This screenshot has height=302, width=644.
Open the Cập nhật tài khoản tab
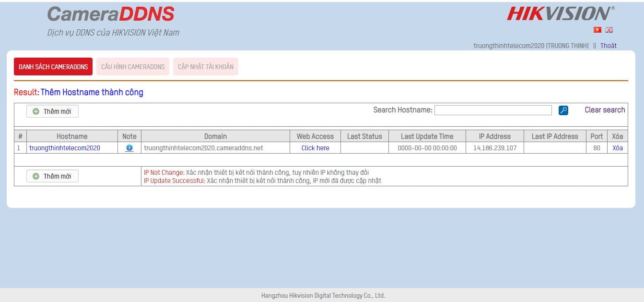[x=206, y=67]
